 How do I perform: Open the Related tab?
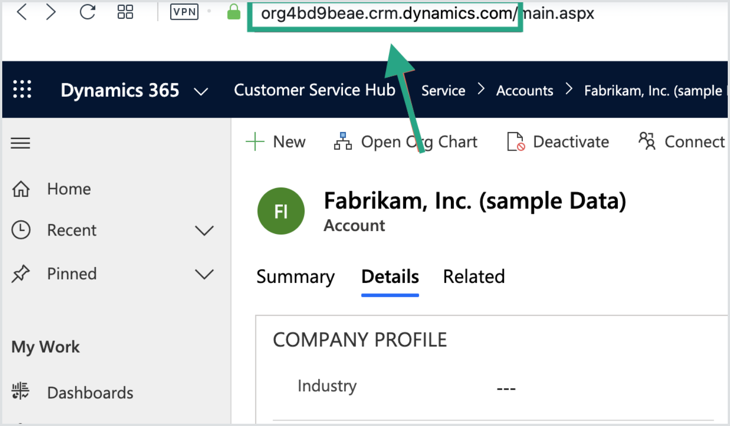click(x=474, y=277)
